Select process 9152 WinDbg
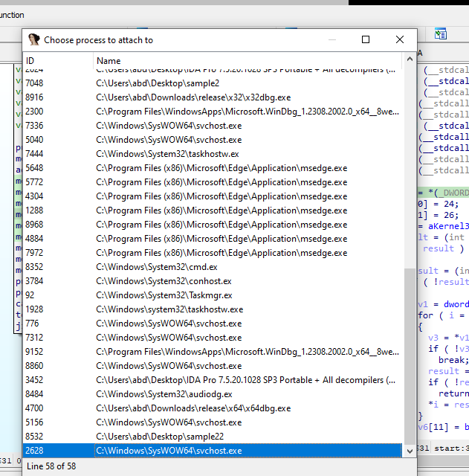 (x=213, y=352)
